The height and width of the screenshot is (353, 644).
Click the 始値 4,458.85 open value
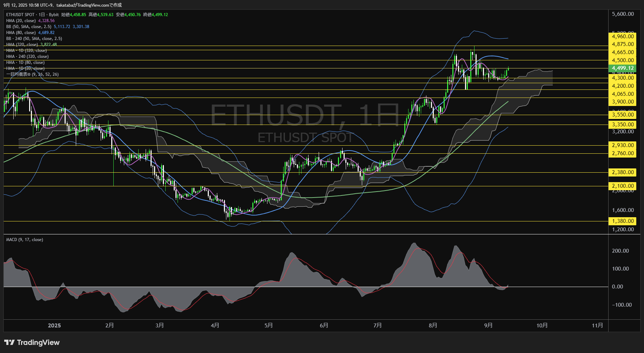coord(74,15)
